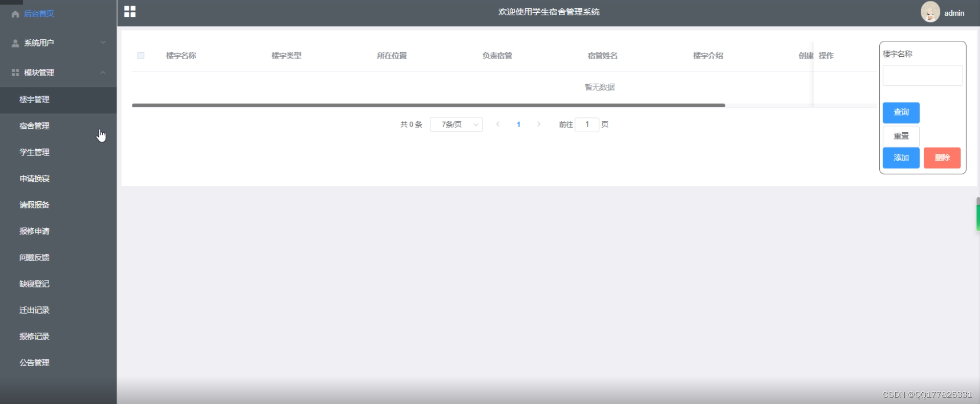Screen dimensions: 980x404
Task: Click the 共 0 条 total count
Action: click(411, 125)
